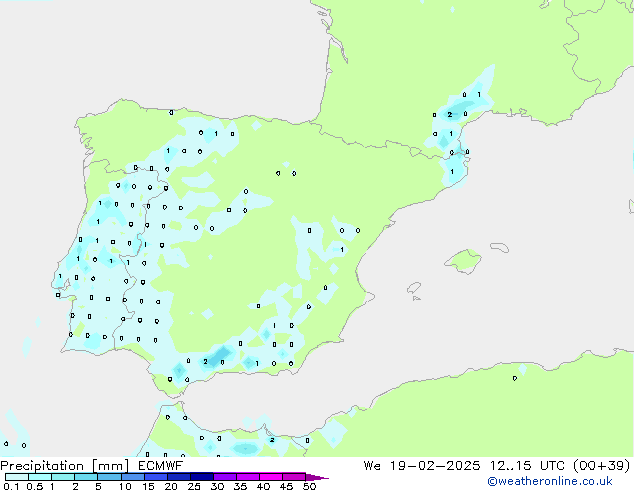Click the darkest blue rain patch in southern Spain
The image size is (634, 490).
point(221,354)
